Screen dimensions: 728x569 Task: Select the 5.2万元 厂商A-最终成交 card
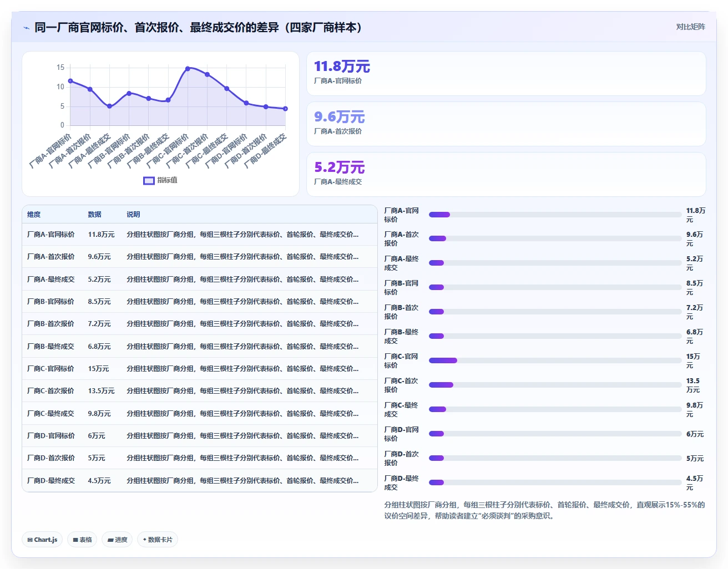[506, 175]
